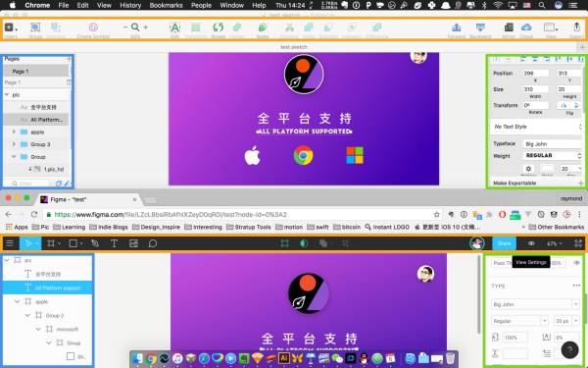The width and height of the screenshot is (588, 368).
Task: Open the View Settings eye in Figma toolbar
Action: (531, 243)
